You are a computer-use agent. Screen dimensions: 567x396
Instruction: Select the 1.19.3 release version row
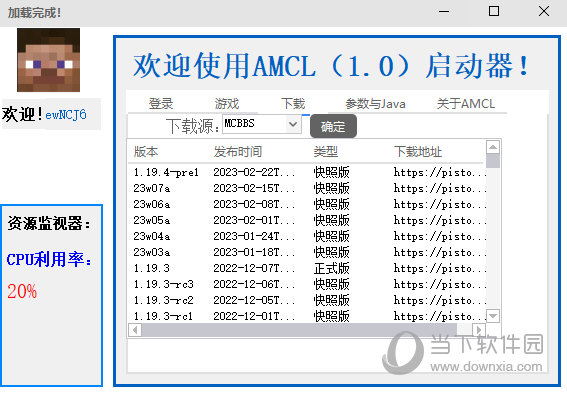click(x=307, y=268)
